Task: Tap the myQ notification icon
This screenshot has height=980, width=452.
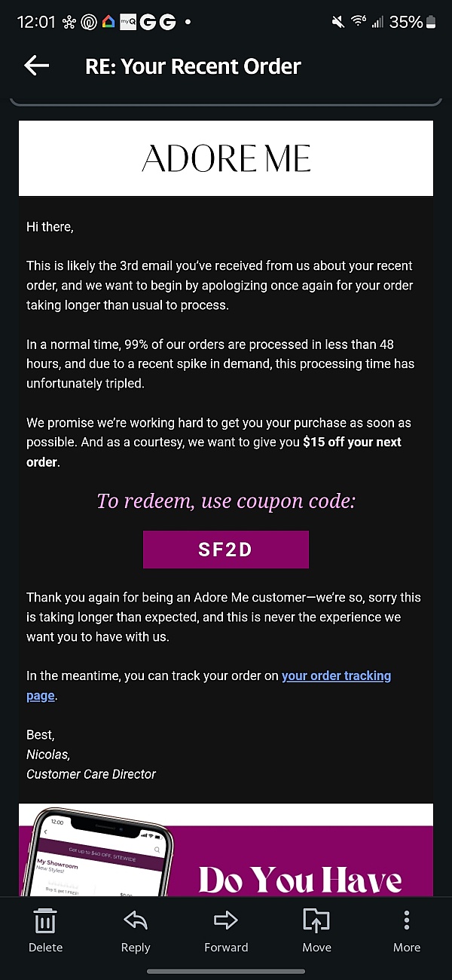Action: [128, 22]
